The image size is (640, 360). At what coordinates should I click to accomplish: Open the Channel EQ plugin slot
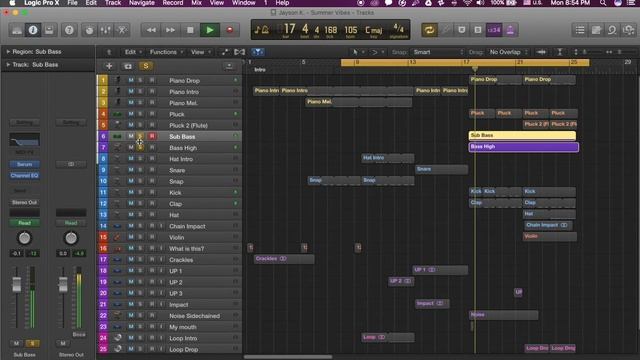[x=24, y=176]
